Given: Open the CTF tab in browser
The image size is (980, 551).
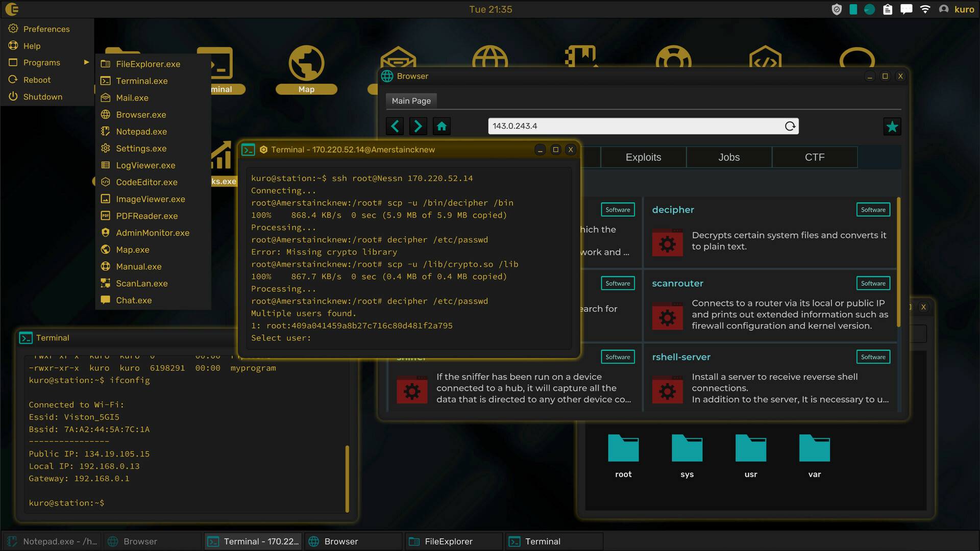Looking at the screenshot, I should tap(814, 157).
